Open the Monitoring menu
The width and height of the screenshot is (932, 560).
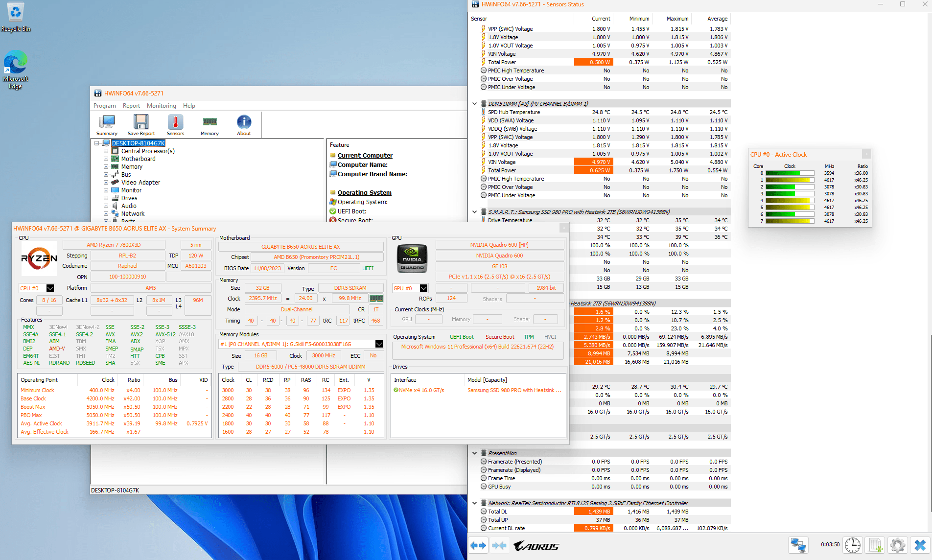(162, 106)
